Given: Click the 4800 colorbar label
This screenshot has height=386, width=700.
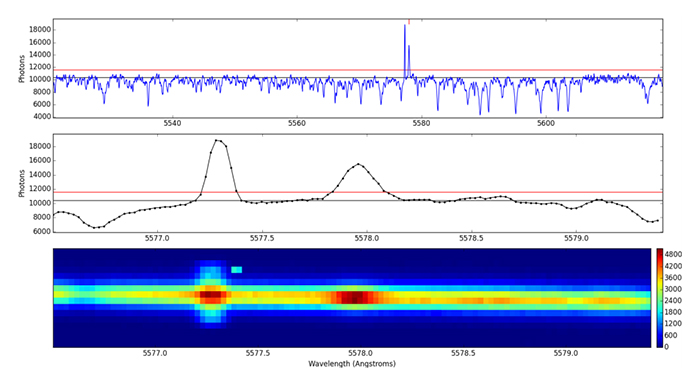Looking at the screenshot, I should pos(674,254).
